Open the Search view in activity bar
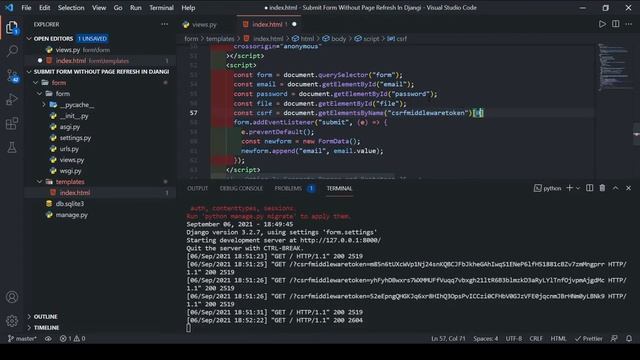 (x=12, y=51)
